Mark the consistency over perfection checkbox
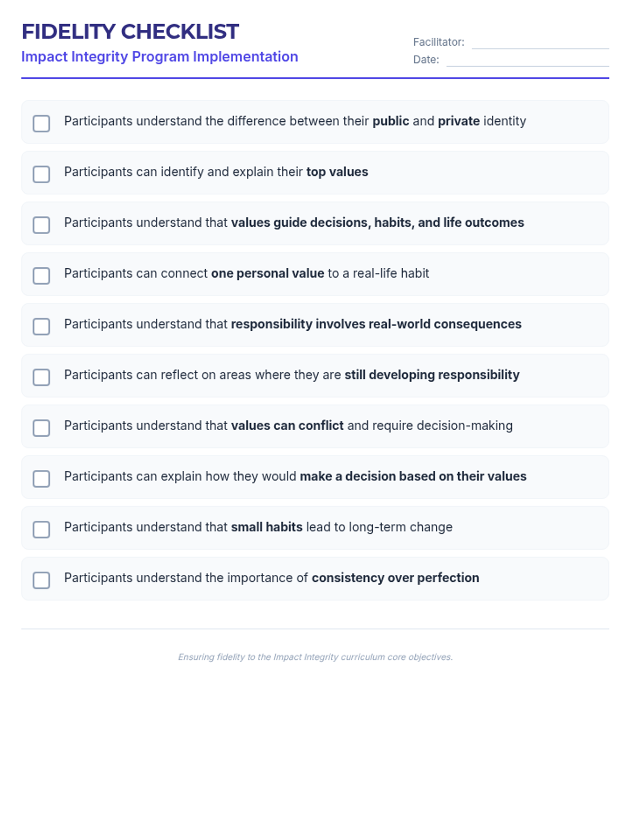Viewport: 630px width, 840px height. click(x=41, y=580)
